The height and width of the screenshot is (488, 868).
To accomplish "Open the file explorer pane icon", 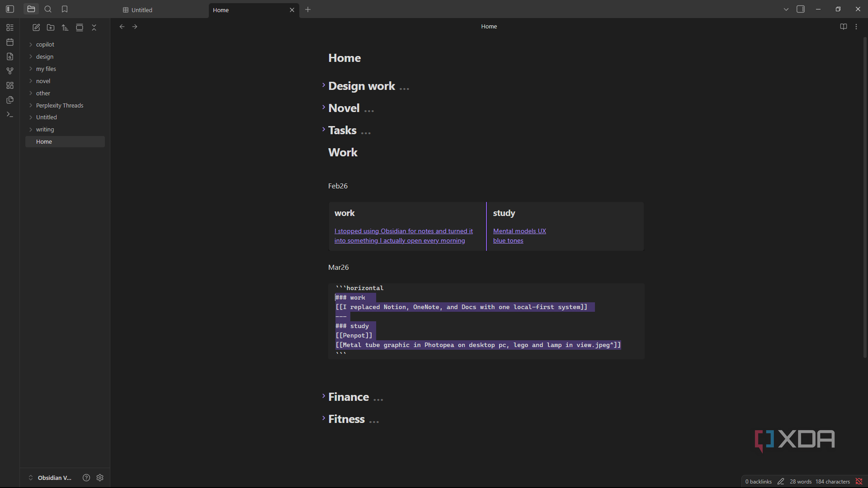I will 31,9.
